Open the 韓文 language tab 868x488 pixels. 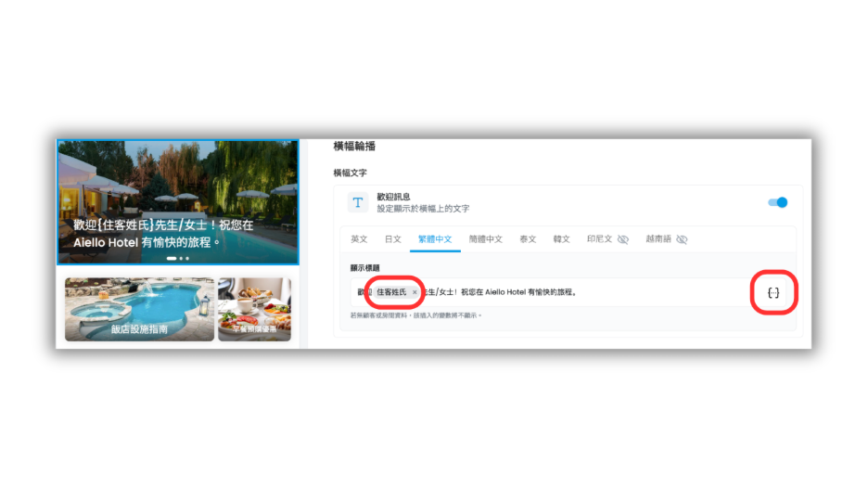561,239
